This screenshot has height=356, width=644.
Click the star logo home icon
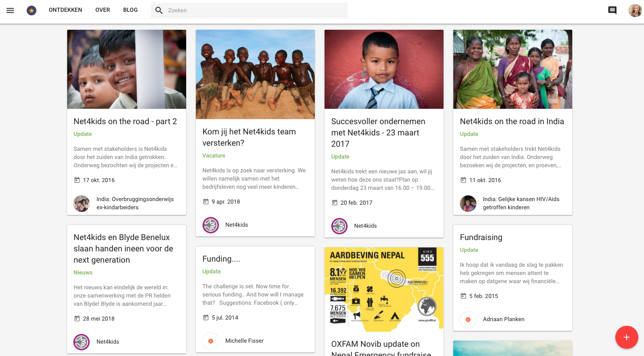click(32, 10)
